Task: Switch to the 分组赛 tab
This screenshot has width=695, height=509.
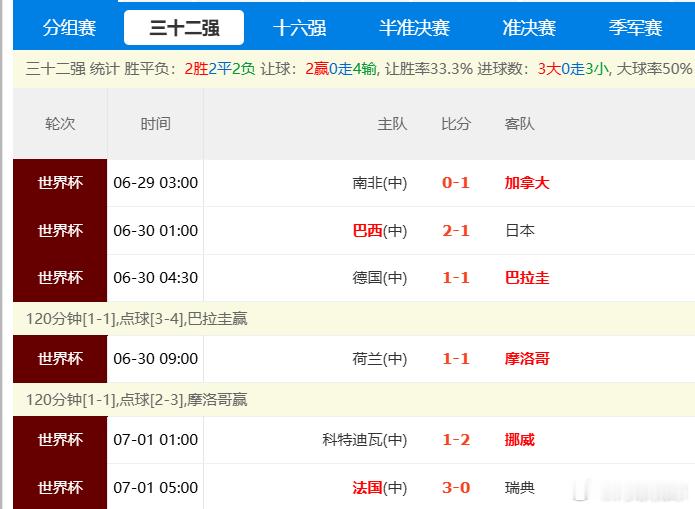Action: [x=69, y=27]
